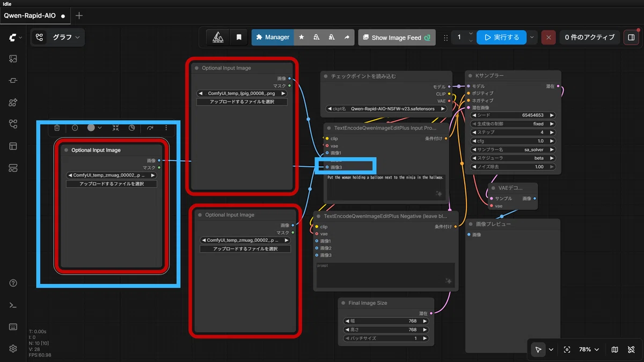Run workflow with 実行する button
Viewport: 644px width, 362px height.
pos(501,38)
